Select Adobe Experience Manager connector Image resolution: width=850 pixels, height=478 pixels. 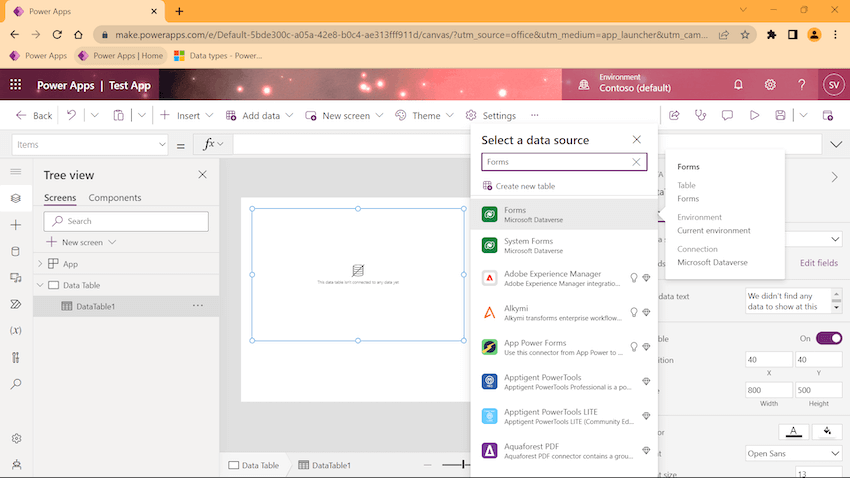point(564,277)
